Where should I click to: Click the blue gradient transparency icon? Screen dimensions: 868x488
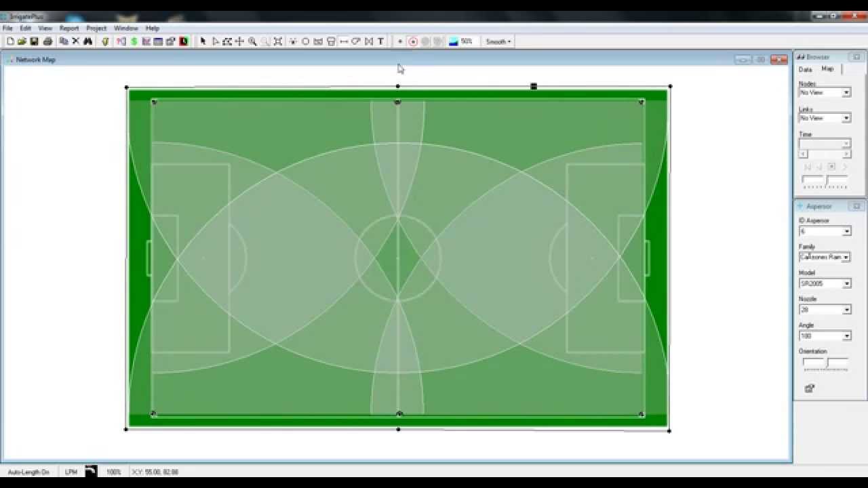454,41
